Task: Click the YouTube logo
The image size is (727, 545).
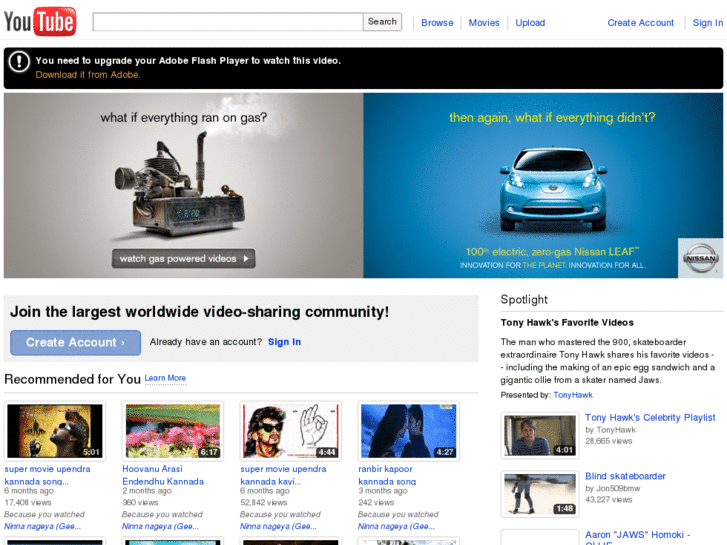Action: click(40, 21)
